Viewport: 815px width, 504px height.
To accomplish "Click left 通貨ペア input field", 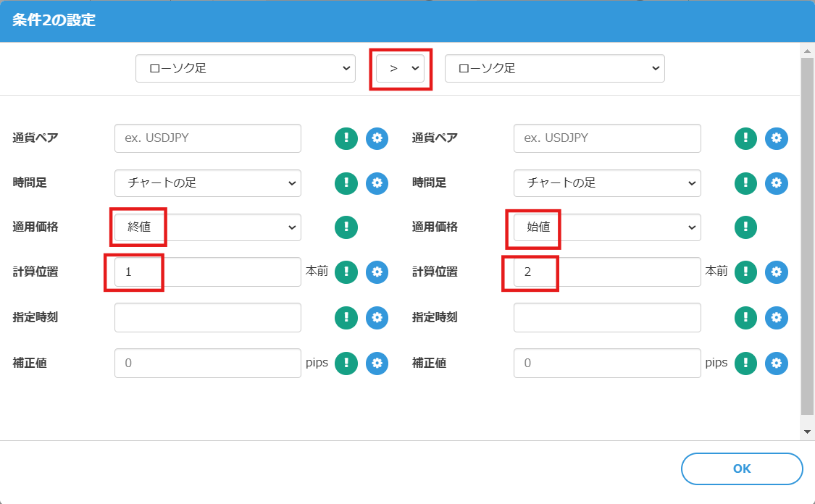I will pos(208,138).
